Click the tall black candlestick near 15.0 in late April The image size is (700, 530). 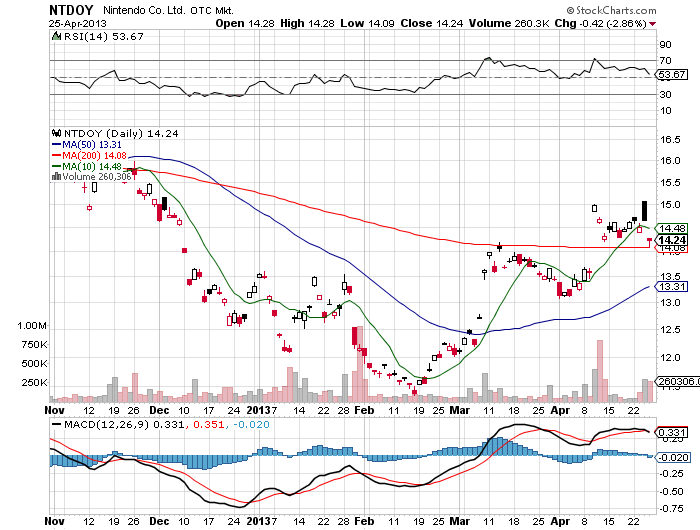click(x=644, y=211)
